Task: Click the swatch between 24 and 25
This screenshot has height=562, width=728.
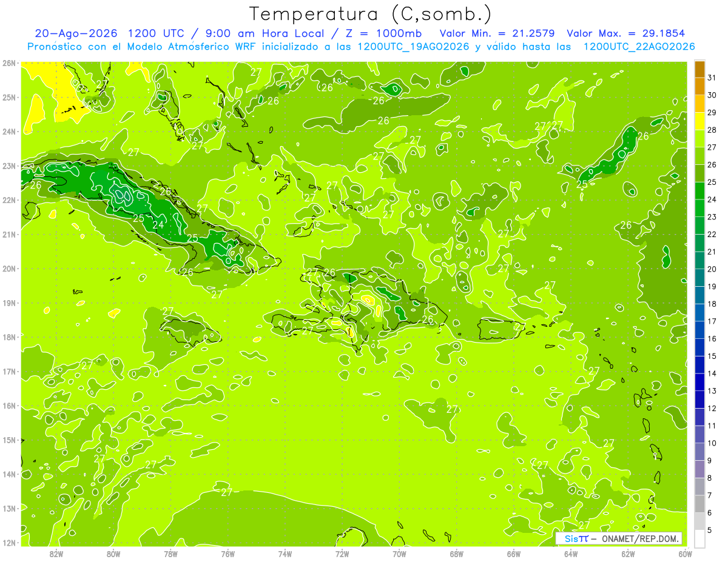Action: tap(700, 191)
